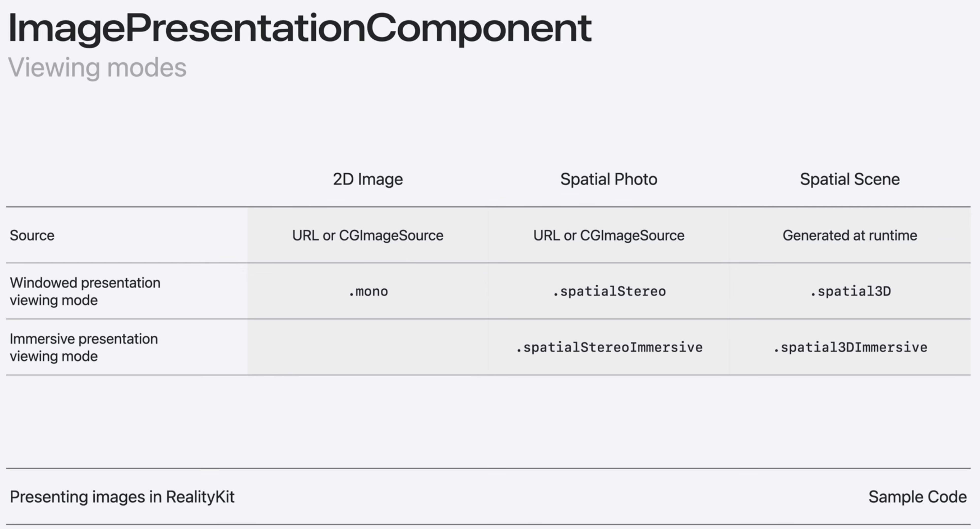Screen dimensions: 980x529
Task: Click URL or CGImageSource under Spatial Photo
Action: click(608, 235)
